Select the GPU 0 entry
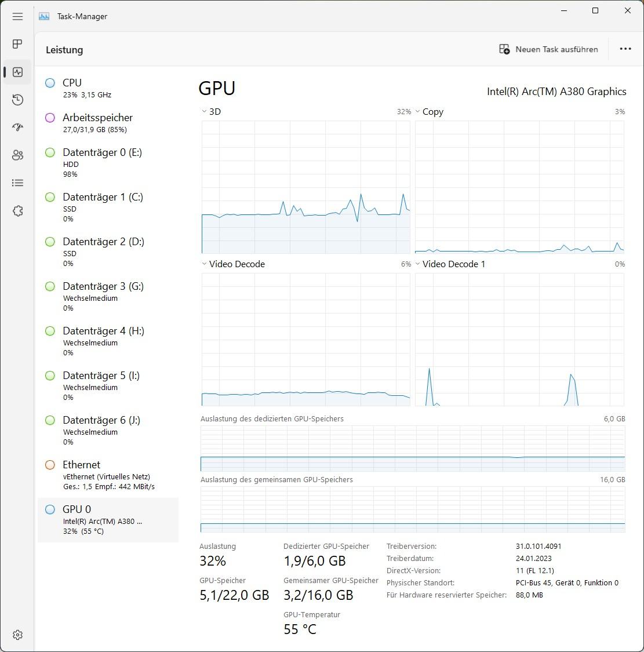 point(108,519)
